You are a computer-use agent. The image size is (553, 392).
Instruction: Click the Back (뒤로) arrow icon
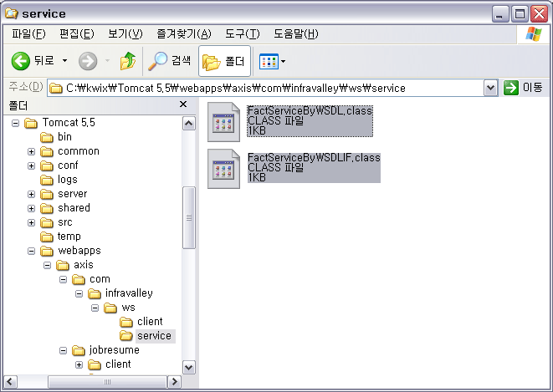click(x=21, y=61)
